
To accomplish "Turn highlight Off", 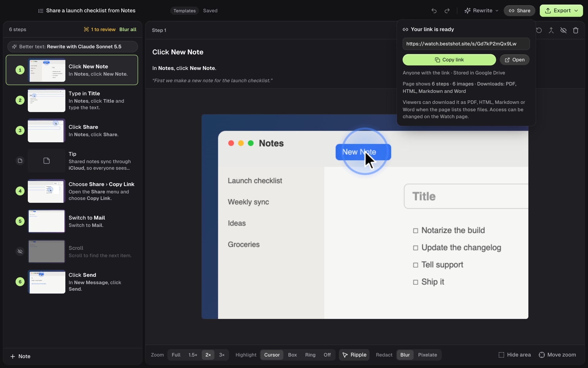I will [x=327, y=355].
